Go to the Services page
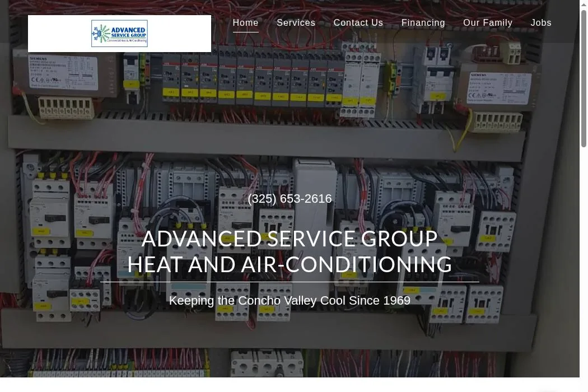The width and height of the screenshot is (588, 392). [296, 23]
